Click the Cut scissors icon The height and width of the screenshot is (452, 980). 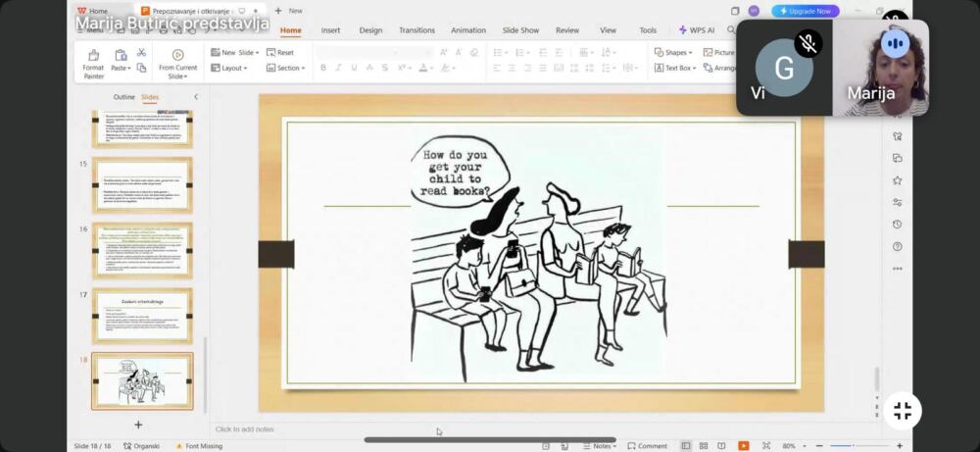tap(141, 53)
